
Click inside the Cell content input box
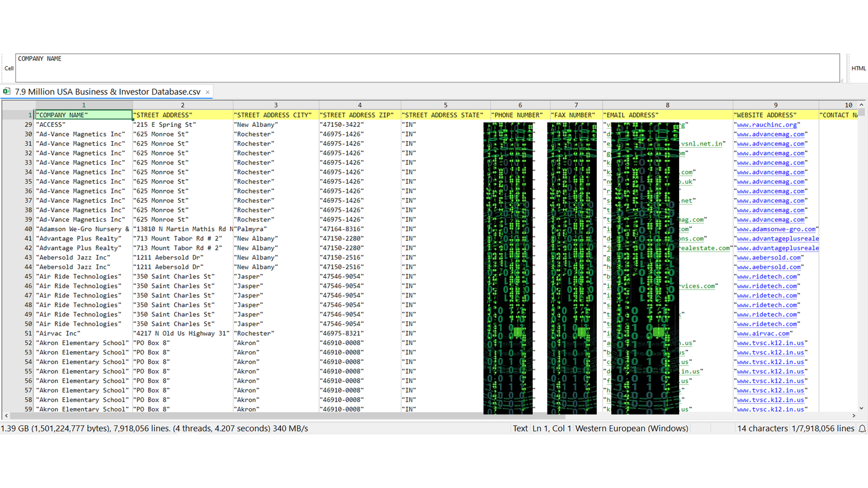coord(427,68)
